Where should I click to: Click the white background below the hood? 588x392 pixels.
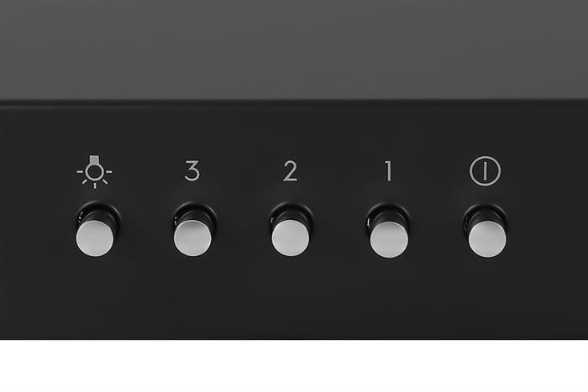pyautogui.click(x=294, y=366)
